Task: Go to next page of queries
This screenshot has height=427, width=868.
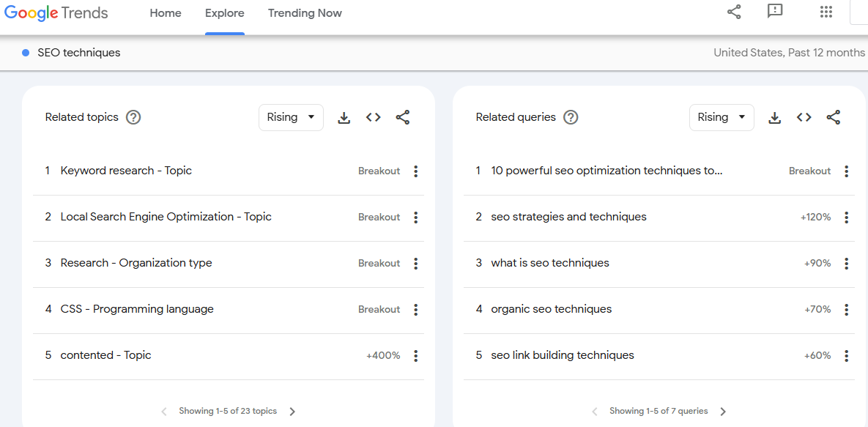Action: (x=723, y=412)
